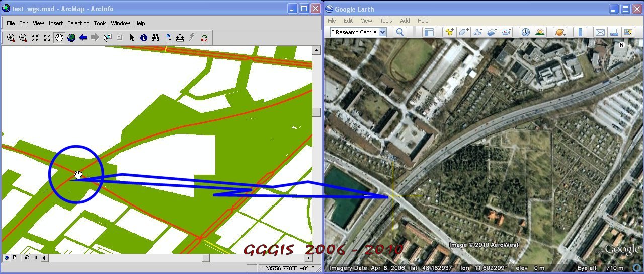Add a polygon in Google Earth
The image size is (644, 274).
point(463,32)
